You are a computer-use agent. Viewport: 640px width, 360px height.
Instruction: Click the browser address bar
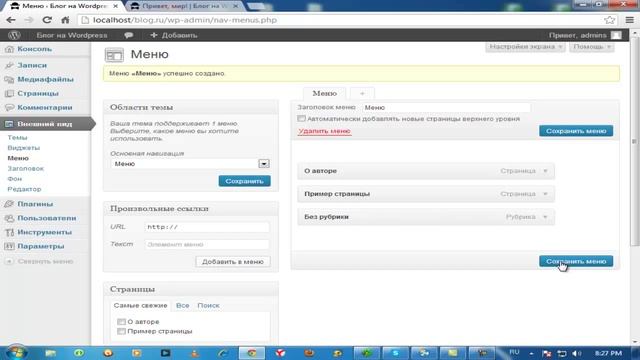coord(343,20)
